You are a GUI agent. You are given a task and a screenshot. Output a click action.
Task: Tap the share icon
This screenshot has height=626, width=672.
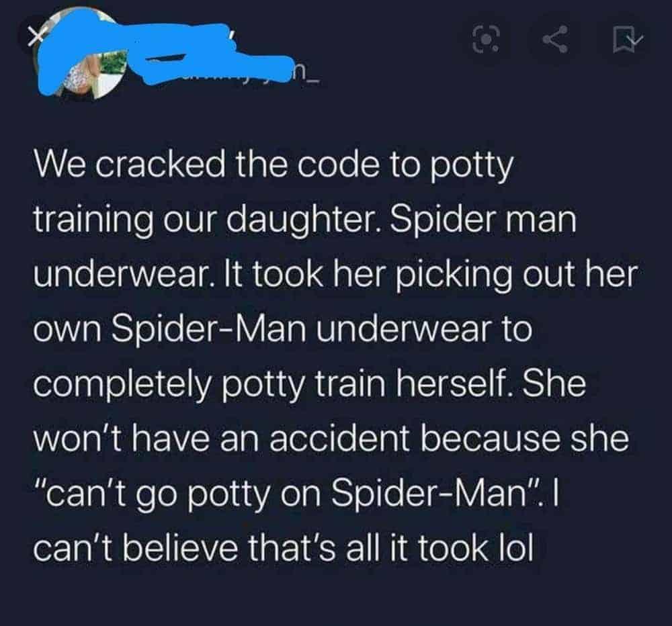tap(556, 40)
